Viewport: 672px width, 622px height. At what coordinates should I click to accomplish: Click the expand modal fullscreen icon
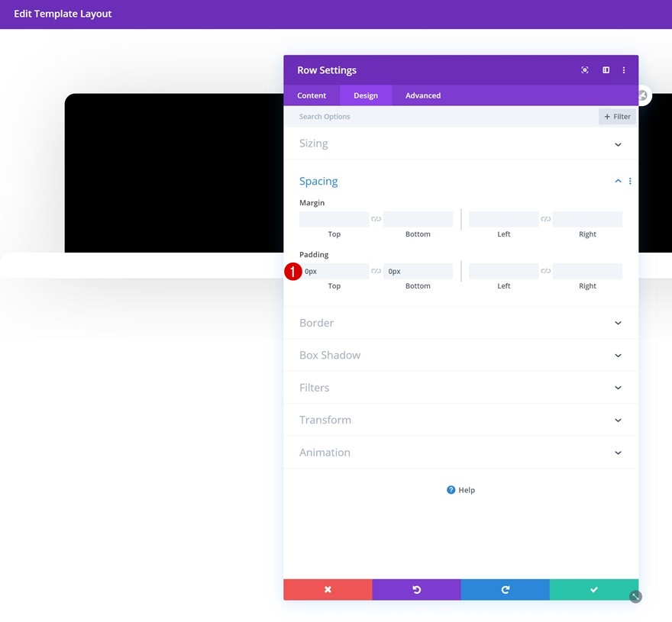tap(585, 69)
